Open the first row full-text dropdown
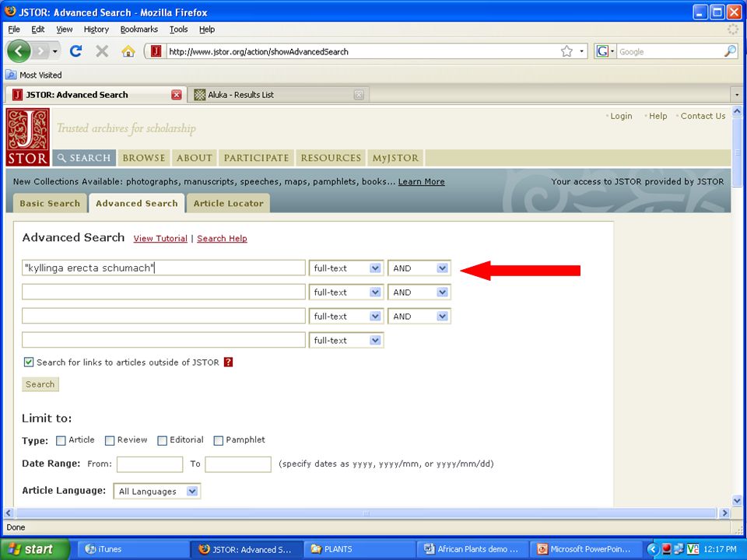 click(346, 268)
